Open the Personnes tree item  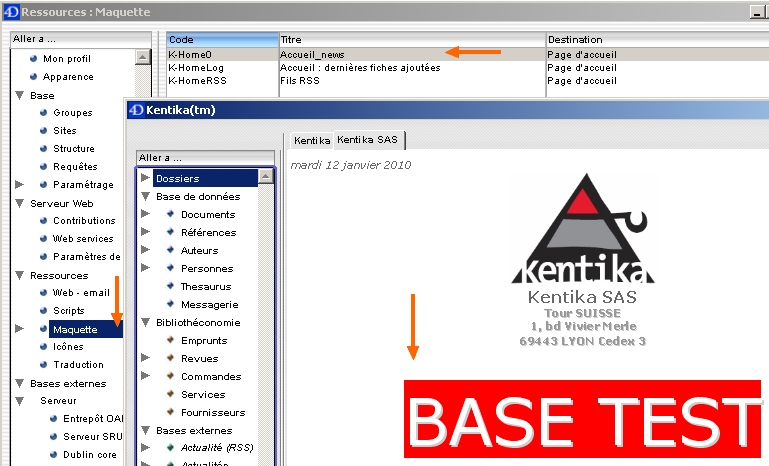click(207, 268)
